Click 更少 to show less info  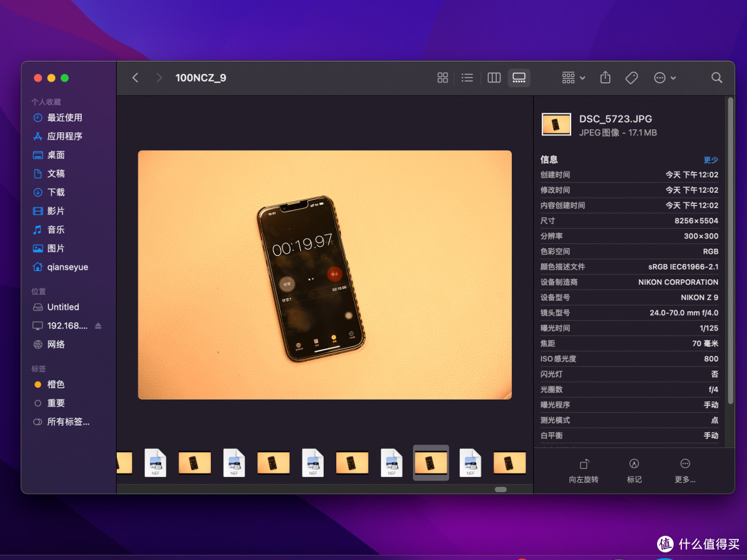(711, 160)
